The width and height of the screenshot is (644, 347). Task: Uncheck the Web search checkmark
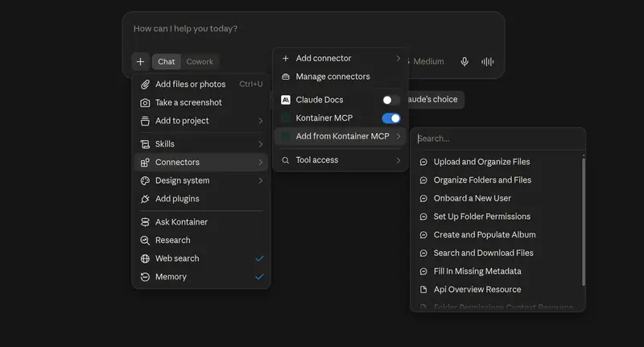pyautogui.click(x=259, y=258)
